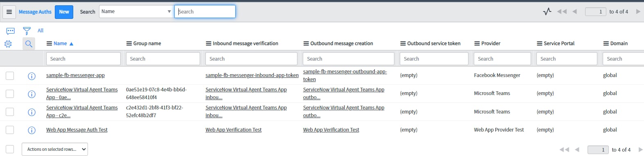Image resolution: width=644 pixels, height=159 pixels.
Task: Open Provider column options menu icon
Action: [x=477, y=43]
